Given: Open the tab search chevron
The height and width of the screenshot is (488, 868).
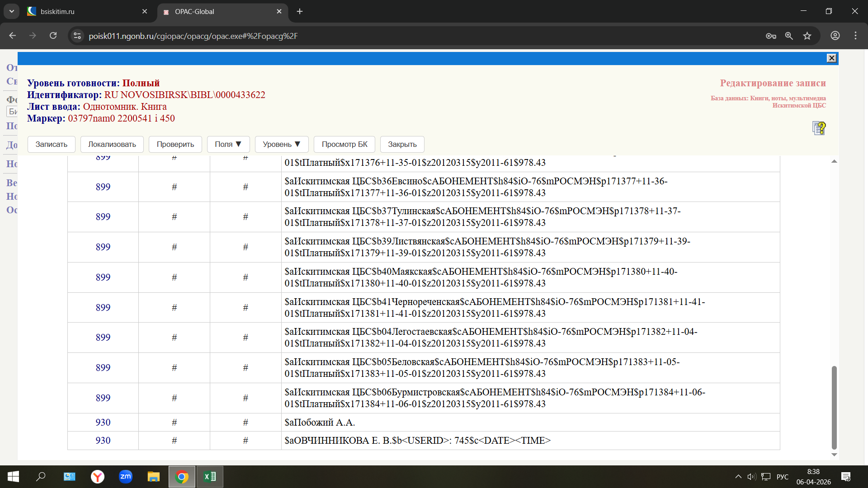Looking at the screenshot, I should (11, 11).
